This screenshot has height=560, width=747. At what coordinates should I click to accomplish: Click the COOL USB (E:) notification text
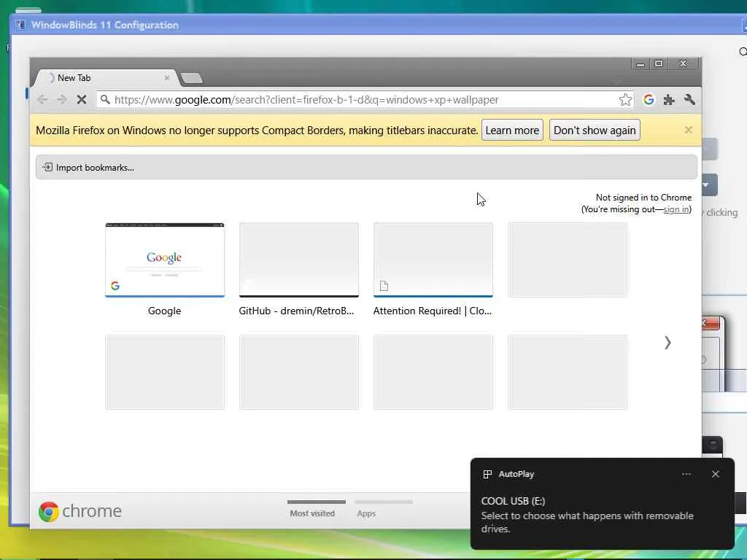(x=513, y=501)
